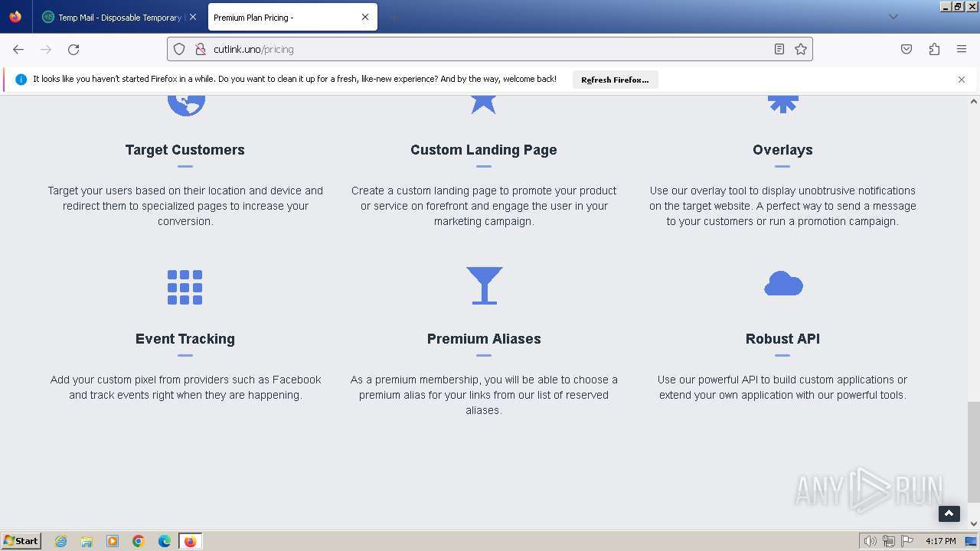Open File Explorer from the taskbar
The image size is (980, 551).
point(87,541)
